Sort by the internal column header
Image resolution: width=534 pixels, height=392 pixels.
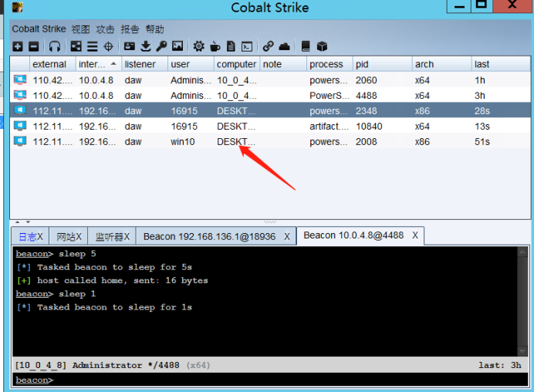point(99,64)
